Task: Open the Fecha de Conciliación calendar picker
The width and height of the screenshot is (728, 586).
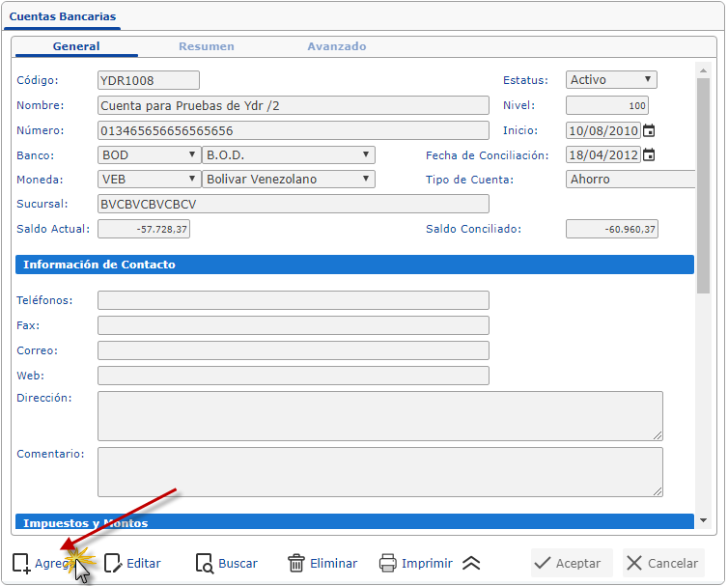Action: pyautogui.click(x=649, y=154)
